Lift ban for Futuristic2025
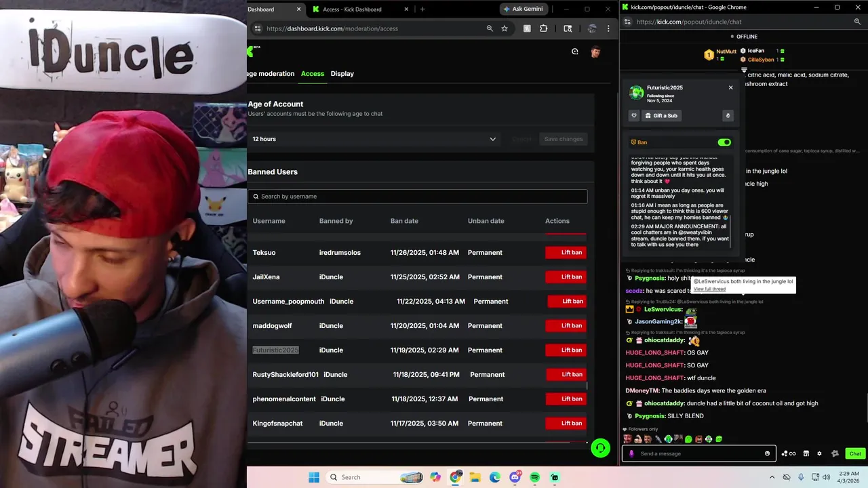 [566, 350]
